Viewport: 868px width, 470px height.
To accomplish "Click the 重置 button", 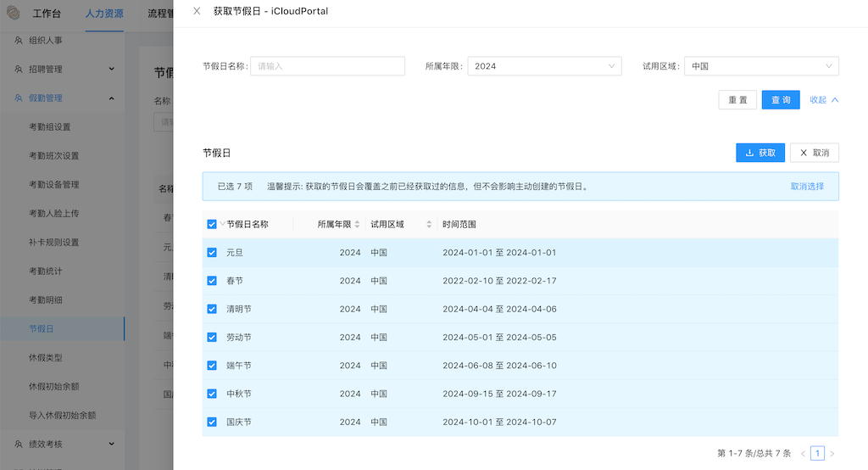I will pyautogui.click(x=737, y=100).
